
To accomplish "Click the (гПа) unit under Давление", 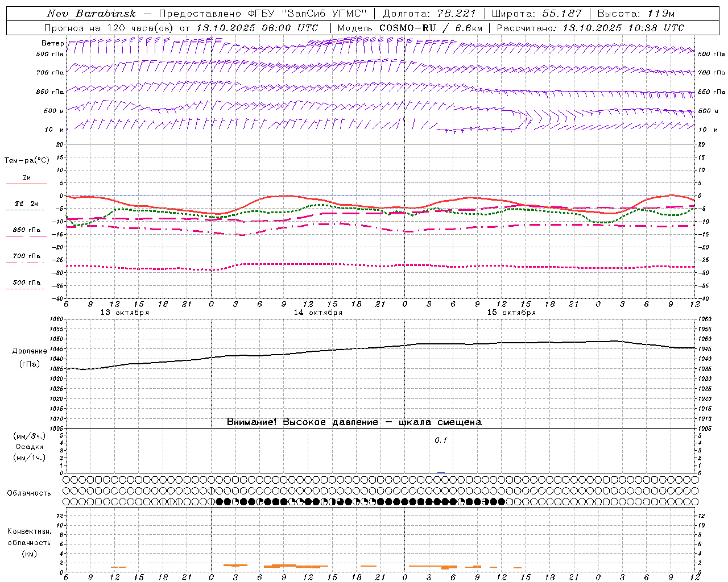I will pos(30,364).
